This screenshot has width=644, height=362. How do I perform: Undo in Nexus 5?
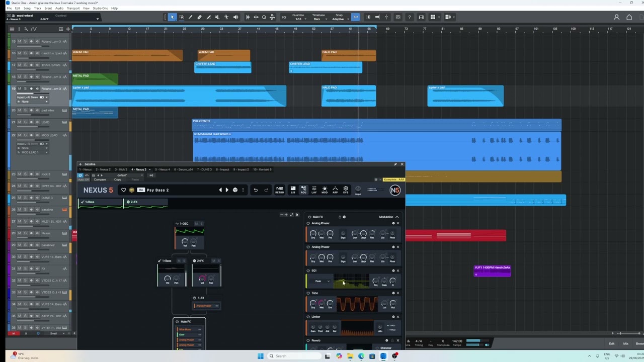tap(256, 190)
